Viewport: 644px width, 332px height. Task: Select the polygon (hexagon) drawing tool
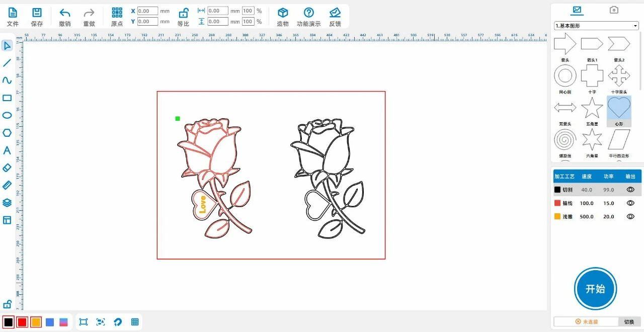[x=7, y=133]
